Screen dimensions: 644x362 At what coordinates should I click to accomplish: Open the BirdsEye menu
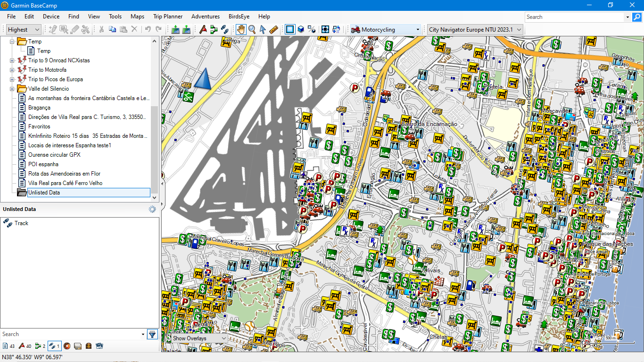(239, 17)
